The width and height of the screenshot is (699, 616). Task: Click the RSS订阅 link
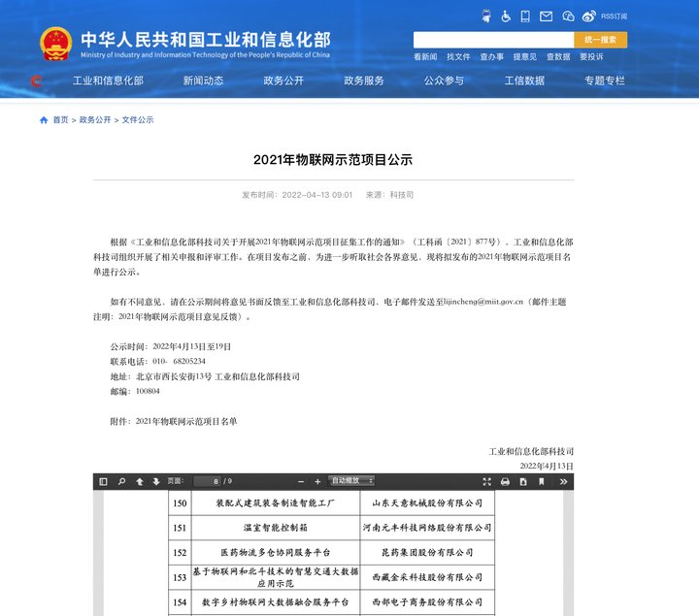614,16
